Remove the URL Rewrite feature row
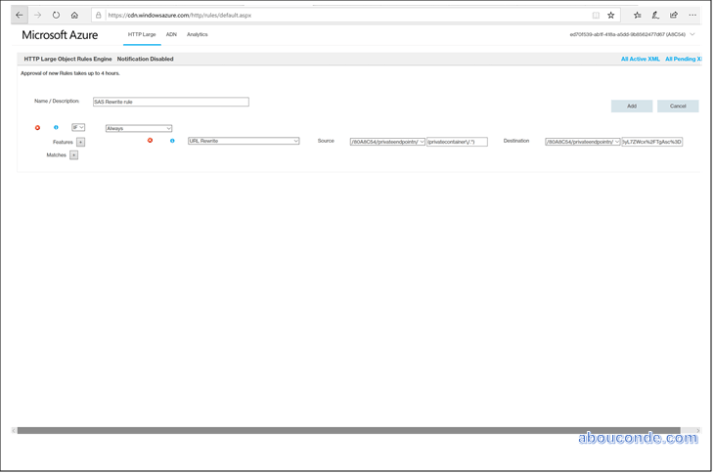The height and width of the screenshot is (473, 714). click(150, 141)
